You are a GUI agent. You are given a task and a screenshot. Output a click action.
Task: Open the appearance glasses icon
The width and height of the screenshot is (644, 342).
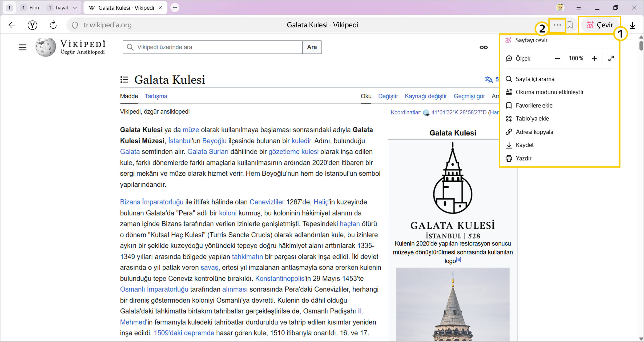click(x=484, y=47)
